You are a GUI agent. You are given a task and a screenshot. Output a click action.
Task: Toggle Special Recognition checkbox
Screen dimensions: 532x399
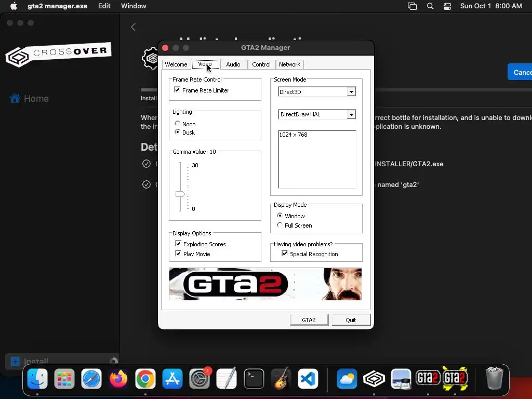click(x=285, y=254)
